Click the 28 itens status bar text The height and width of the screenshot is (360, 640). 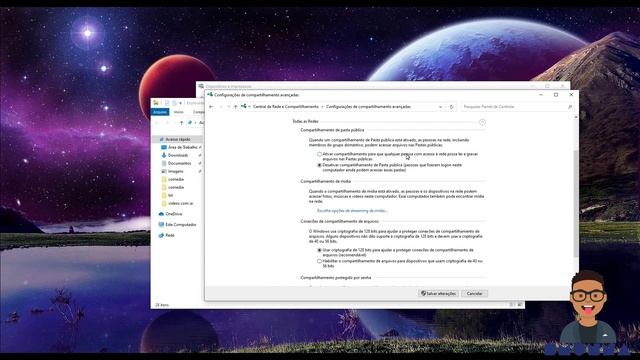point(162,305)
